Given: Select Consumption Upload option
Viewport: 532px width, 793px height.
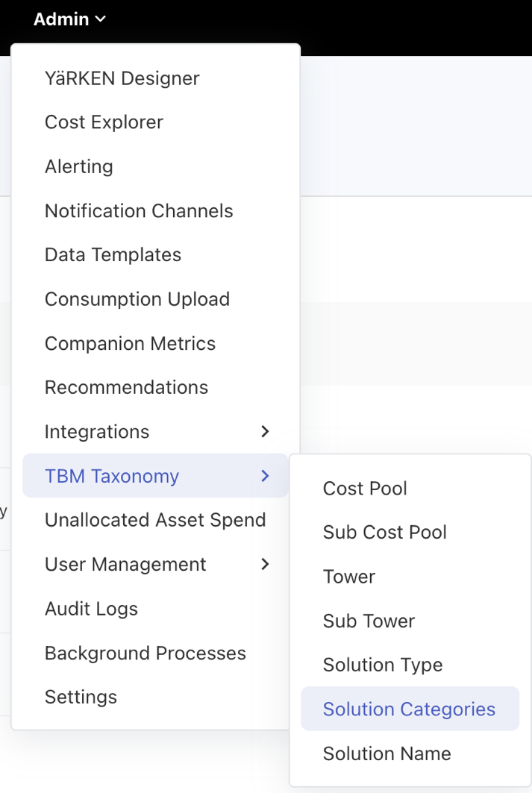Looking at the screenshot, I should click(137, 299).
